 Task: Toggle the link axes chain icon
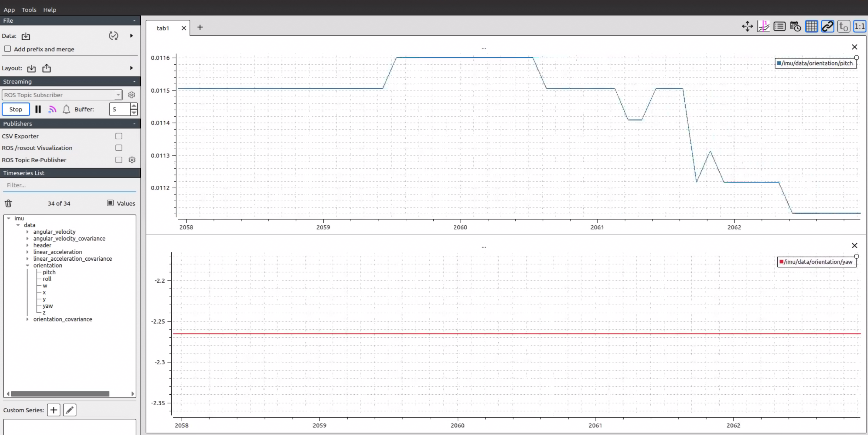click(828, 27)
